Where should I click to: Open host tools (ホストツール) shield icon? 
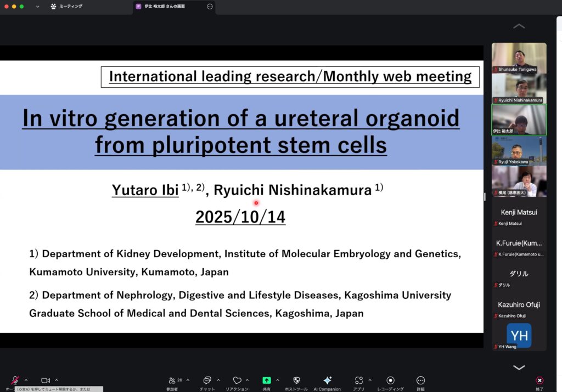[x=296, y=380]
